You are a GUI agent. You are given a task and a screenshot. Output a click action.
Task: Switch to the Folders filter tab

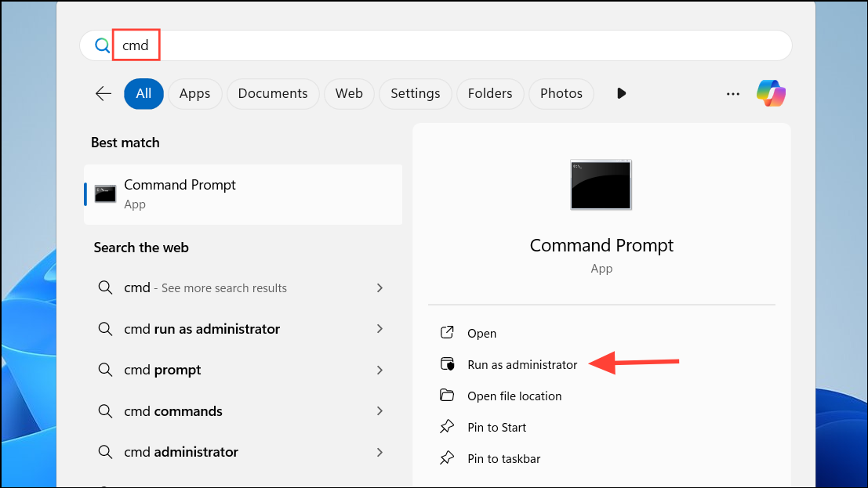click(x=490, y=93)
